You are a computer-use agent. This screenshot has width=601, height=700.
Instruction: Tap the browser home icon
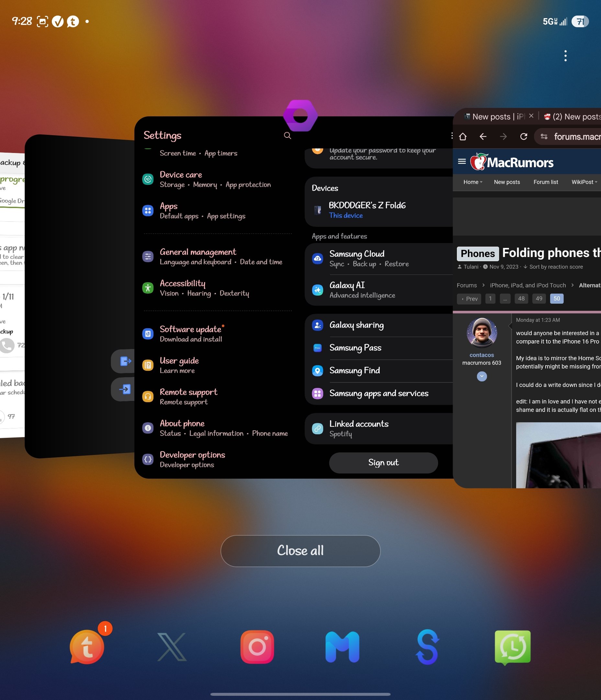pyautogui.click(x=463, y=136)
